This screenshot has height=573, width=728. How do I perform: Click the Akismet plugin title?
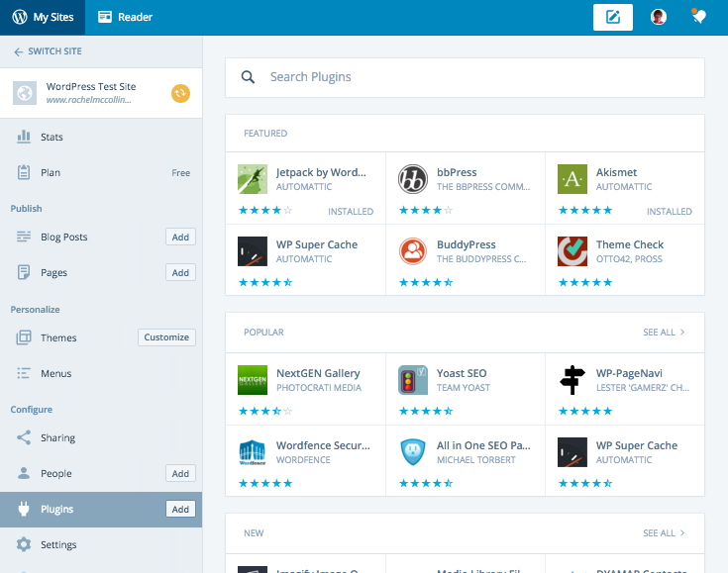tap(616, 172)
